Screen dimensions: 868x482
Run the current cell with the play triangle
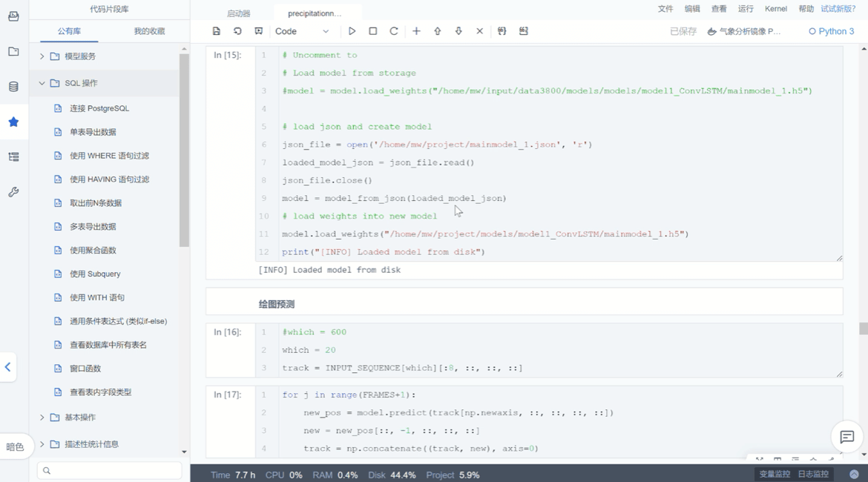click(352, 32)
